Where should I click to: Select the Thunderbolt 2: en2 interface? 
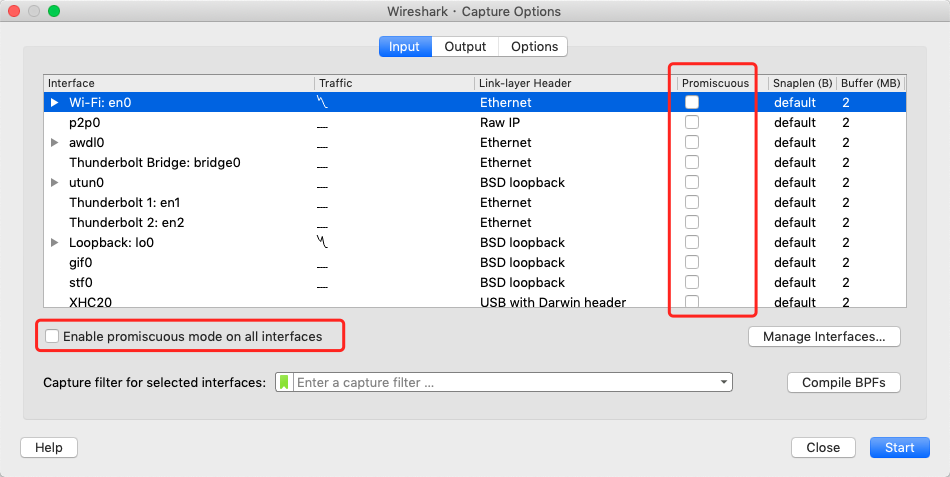475,222
